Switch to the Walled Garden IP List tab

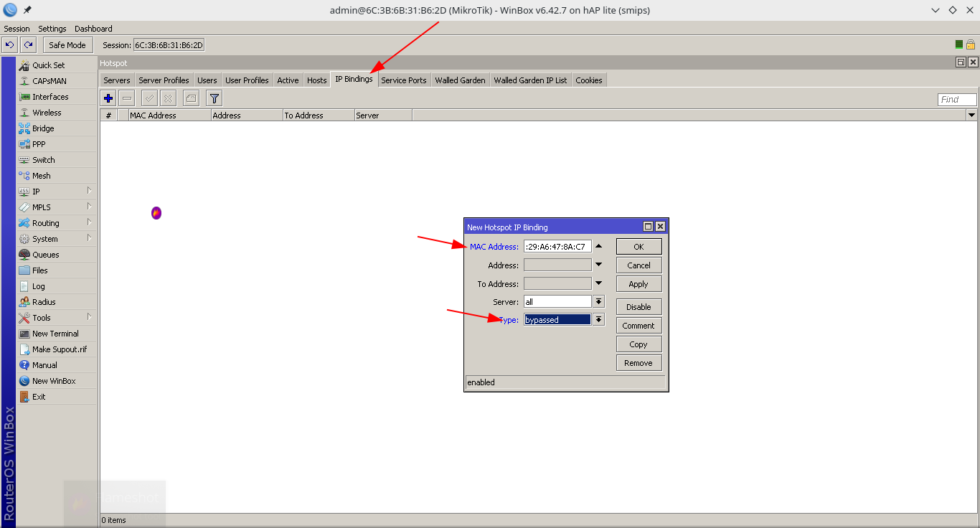530,80
